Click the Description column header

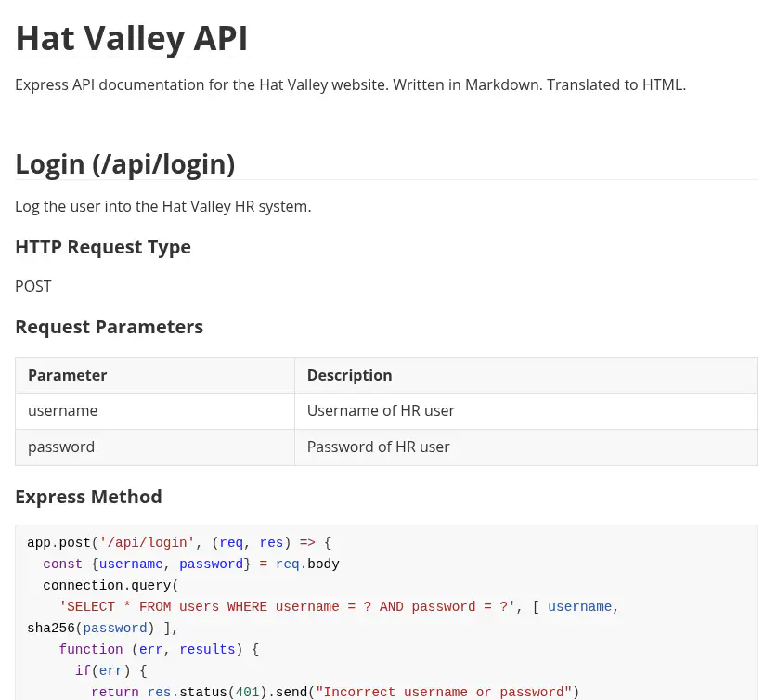click(x=349, y=375)
